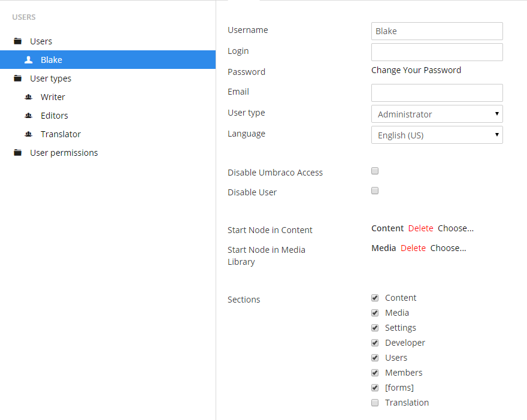Click the Users folder icon

click(18, 41)
